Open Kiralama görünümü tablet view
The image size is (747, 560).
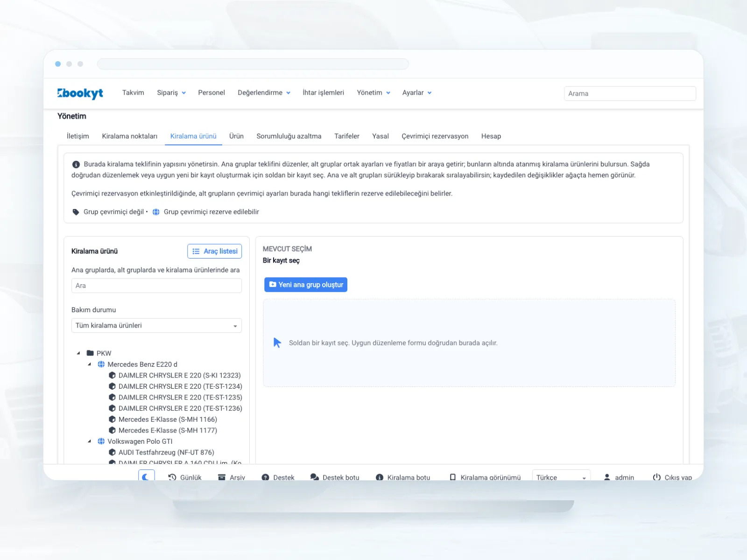click(x=485, y=477)
